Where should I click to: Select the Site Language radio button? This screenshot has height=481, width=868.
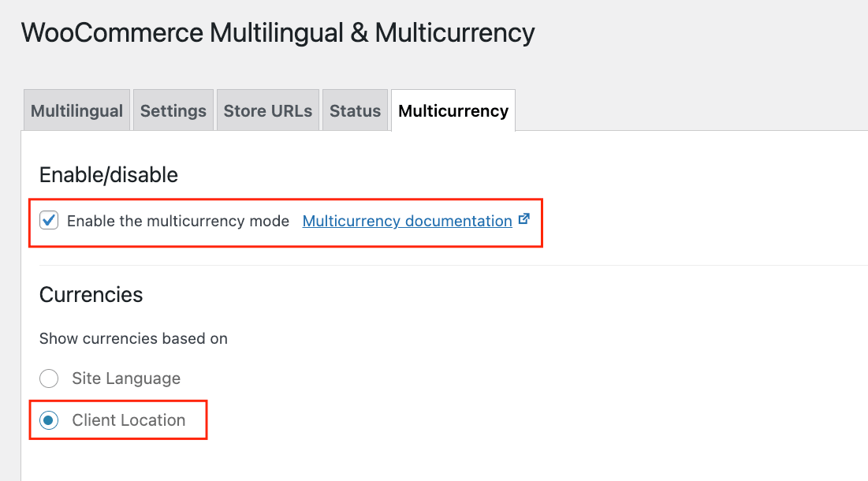49,378
